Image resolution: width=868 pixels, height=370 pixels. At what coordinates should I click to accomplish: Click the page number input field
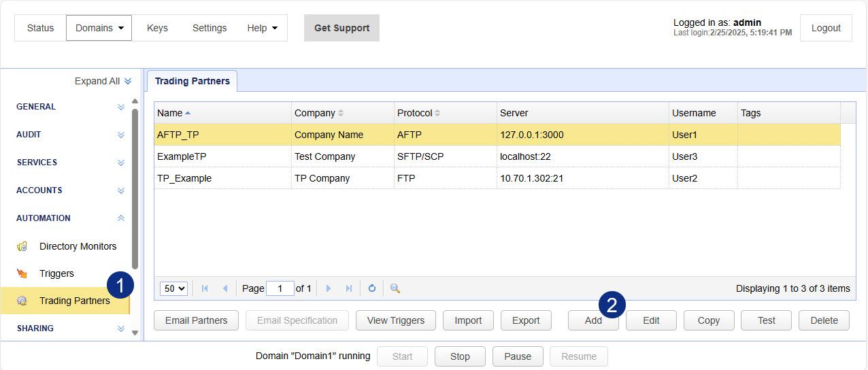(280, 288)
